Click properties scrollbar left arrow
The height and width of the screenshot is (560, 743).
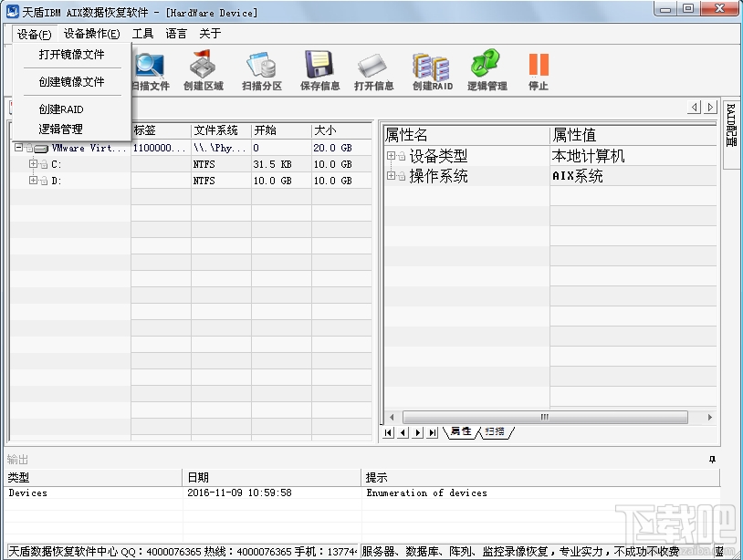coord(392,417)
